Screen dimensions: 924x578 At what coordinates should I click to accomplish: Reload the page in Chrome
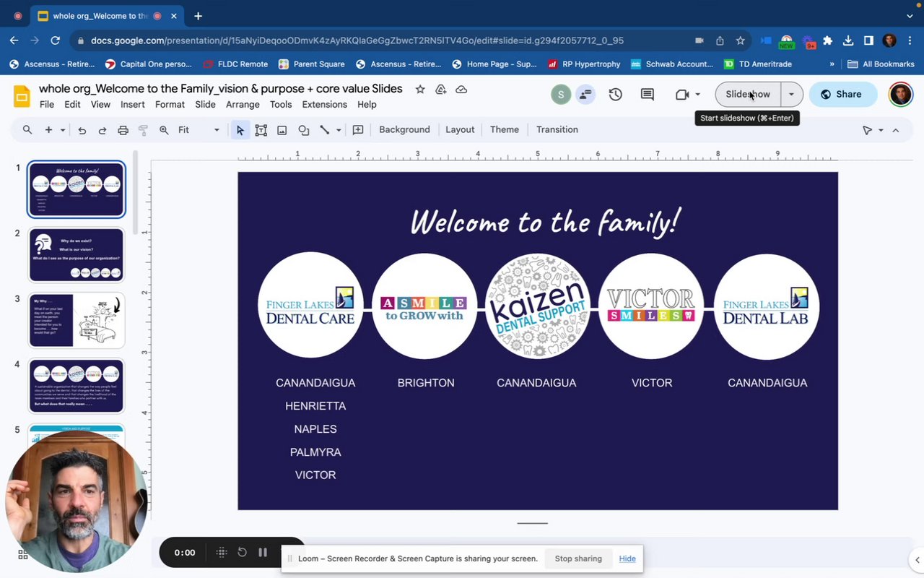(x=56, y=40)
